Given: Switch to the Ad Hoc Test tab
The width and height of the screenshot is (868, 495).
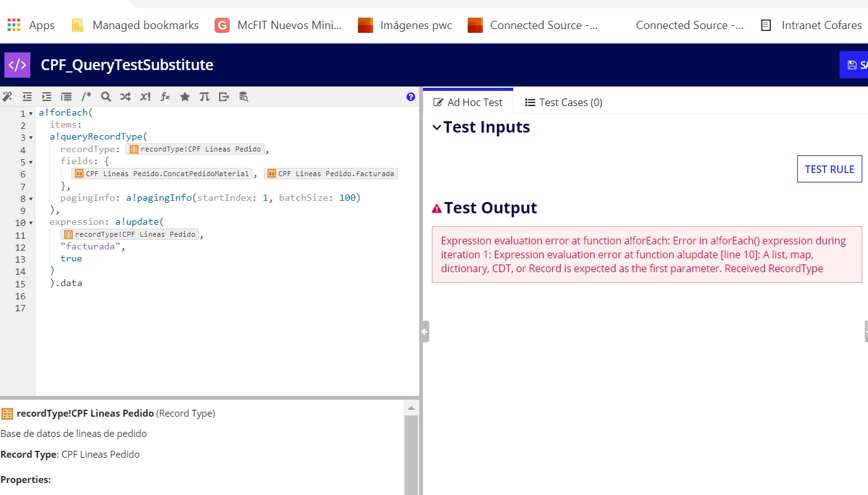Looking at the screenshot, I should coord(468,102).
